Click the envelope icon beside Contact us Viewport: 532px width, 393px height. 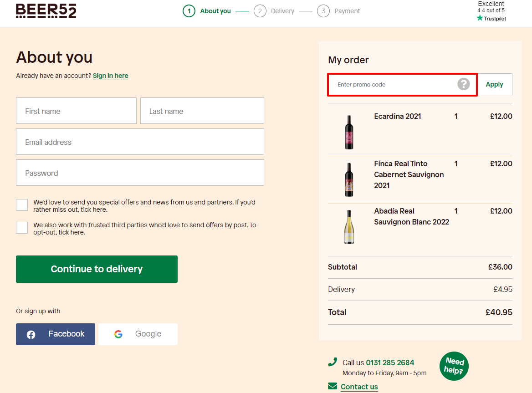(x=332, y=385)
